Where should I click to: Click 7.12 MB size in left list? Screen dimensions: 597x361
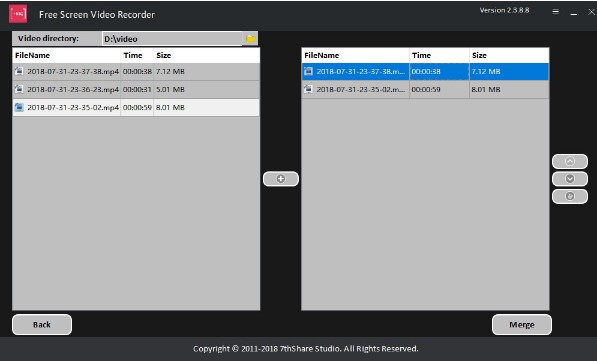point(170,72)
